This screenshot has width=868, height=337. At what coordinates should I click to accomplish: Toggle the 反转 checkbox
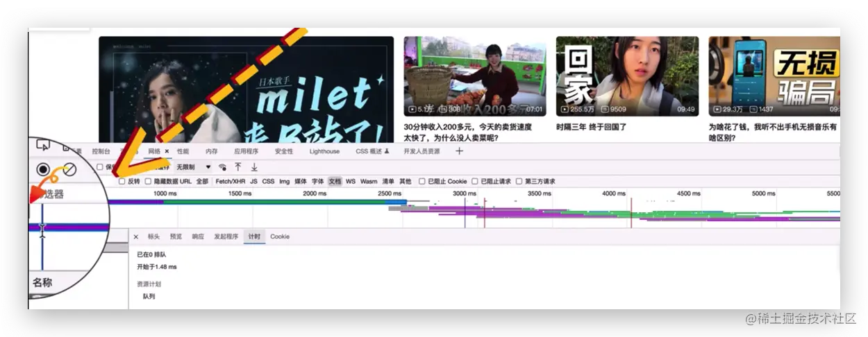click(122, 182)
